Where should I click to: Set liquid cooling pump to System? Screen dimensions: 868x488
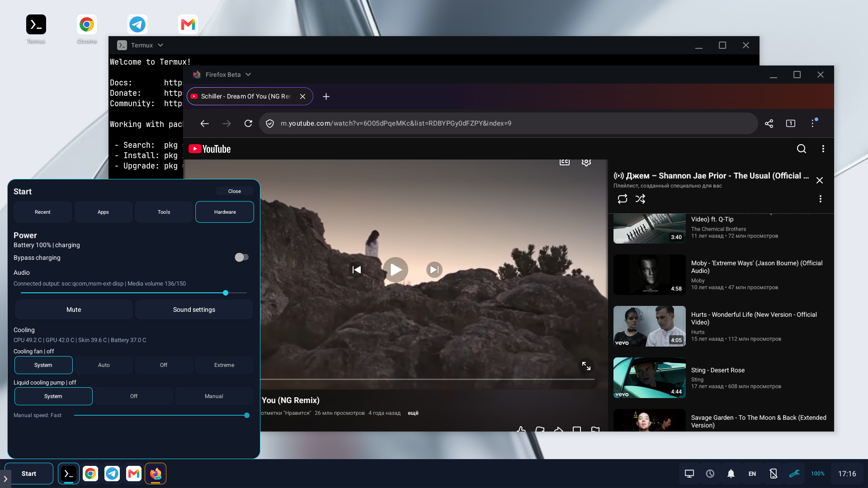(x=53, y=396)
